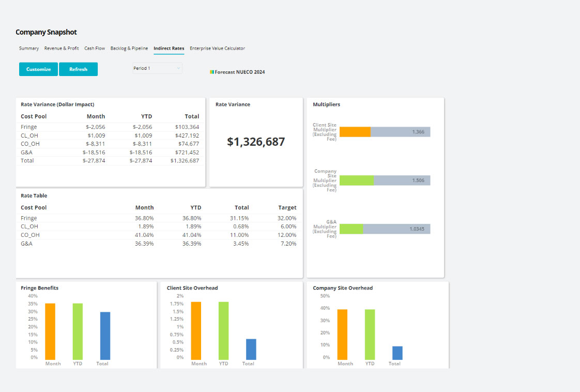Click the green YTD bar in Company Site Overhead
580x392 pixels.
pyautogui.click(x=370, y=335)
